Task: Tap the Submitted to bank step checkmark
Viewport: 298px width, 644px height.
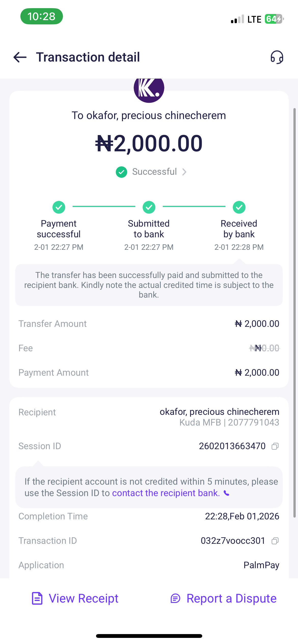Action: (x=149, y=207)
